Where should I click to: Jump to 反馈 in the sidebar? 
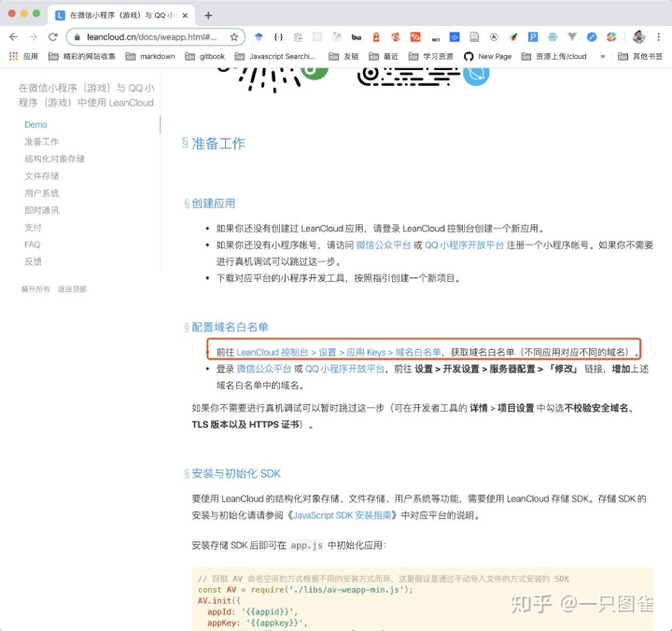click(x=33, y=262)
